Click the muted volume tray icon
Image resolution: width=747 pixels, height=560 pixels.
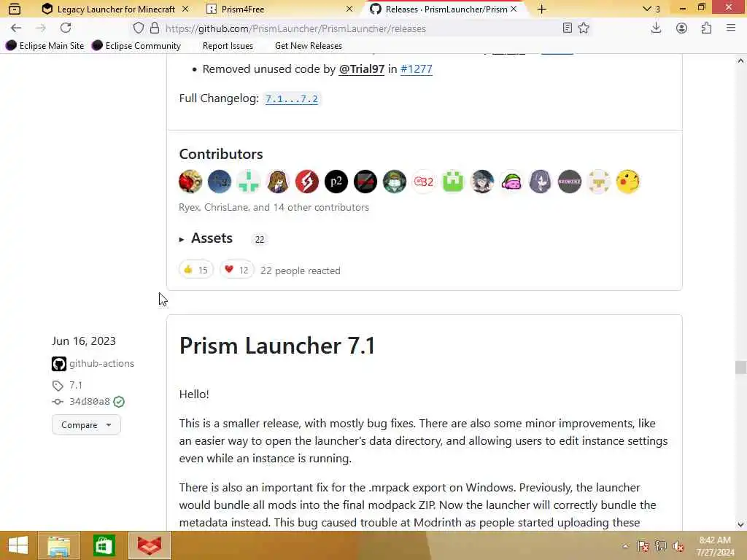click(x=678, y=546)
